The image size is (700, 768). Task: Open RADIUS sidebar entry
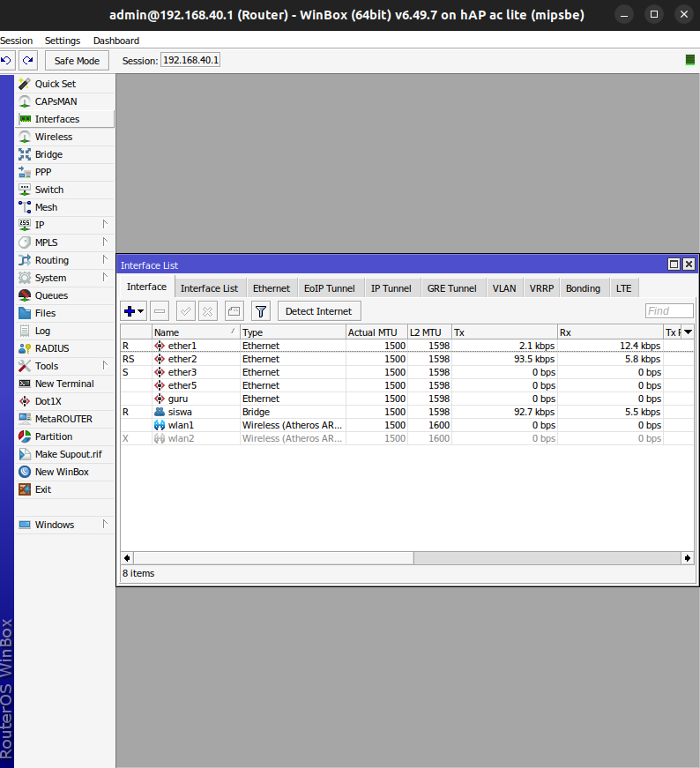pos(64,348)
